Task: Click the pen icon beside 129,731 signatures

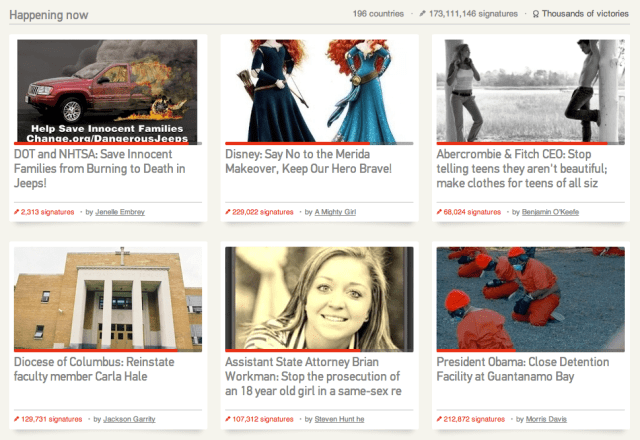Action: (16, 419)
